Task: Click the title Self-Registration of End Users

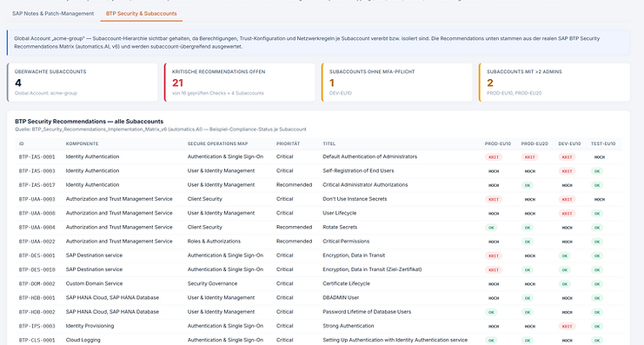Action: pos(358,170)
